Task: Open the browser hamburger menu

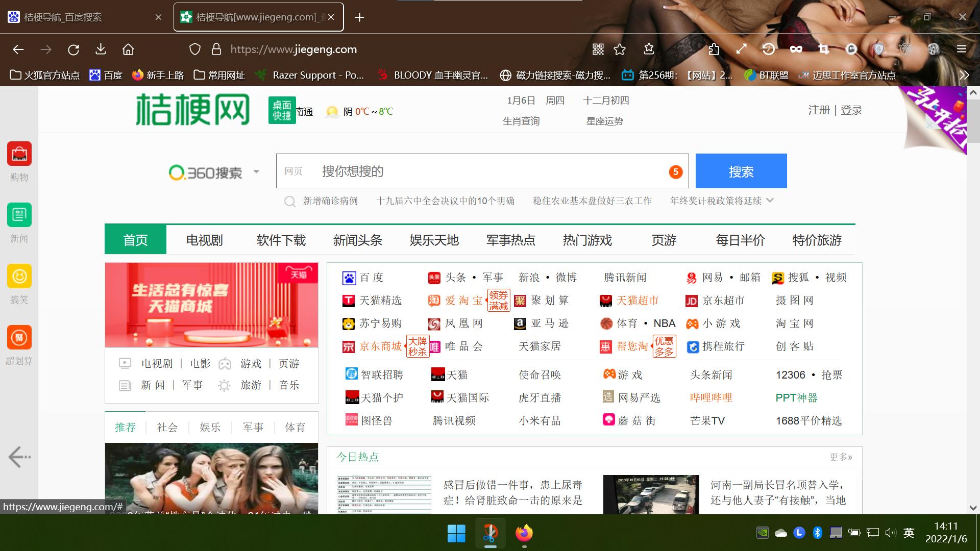Action: point(961,49)
